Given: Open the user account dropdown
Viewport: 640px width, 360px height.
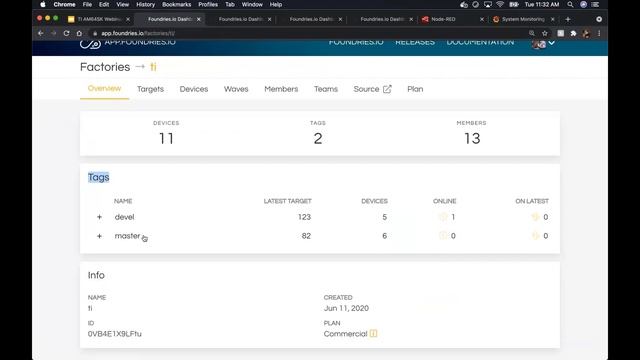Looking at the screenshot, I should tap(543, 43).
